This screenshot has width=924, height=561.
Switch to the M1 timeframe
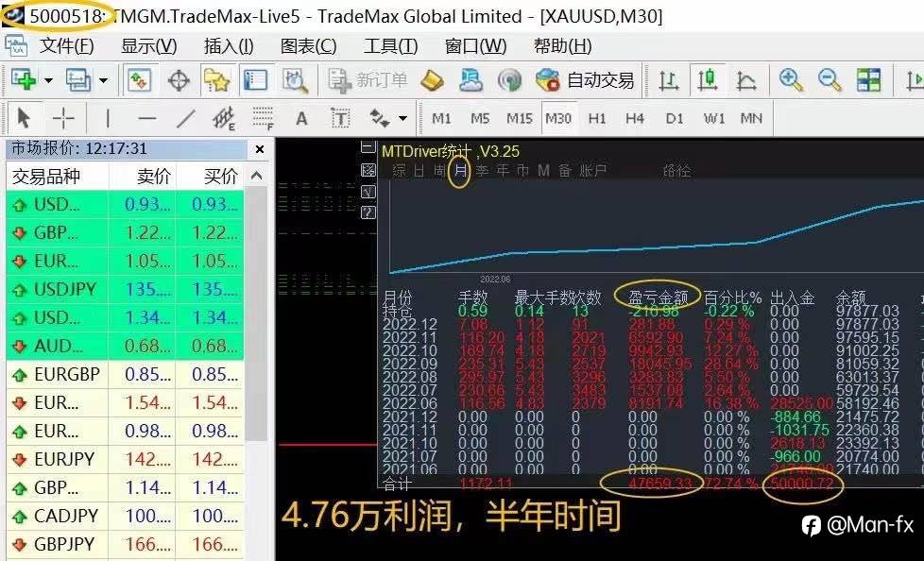pyautogui.click(x=441, y=118)
